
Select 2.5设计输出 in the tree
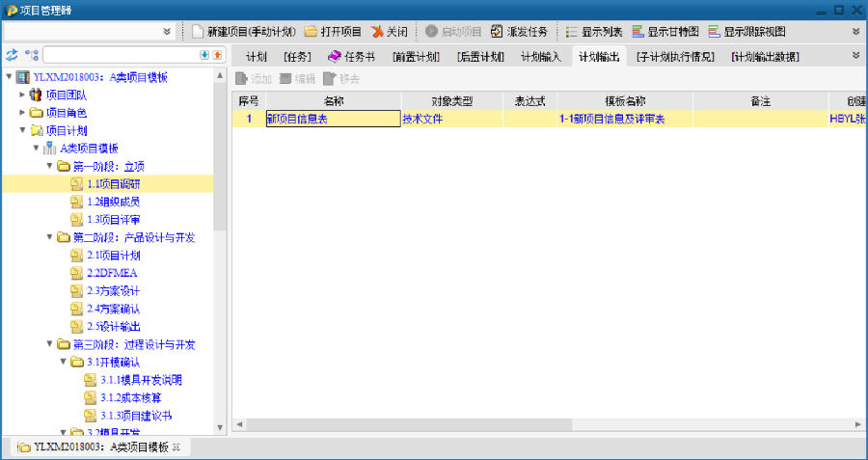pos(114,327)
